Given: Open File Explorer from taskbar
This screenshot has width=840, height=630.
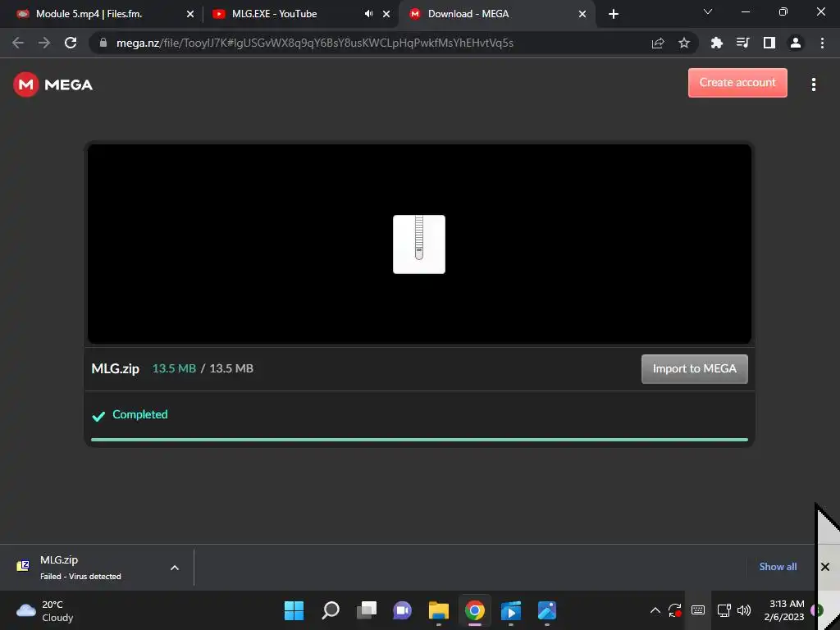Looking at the screenshot, I should click(x=438, y=610).
